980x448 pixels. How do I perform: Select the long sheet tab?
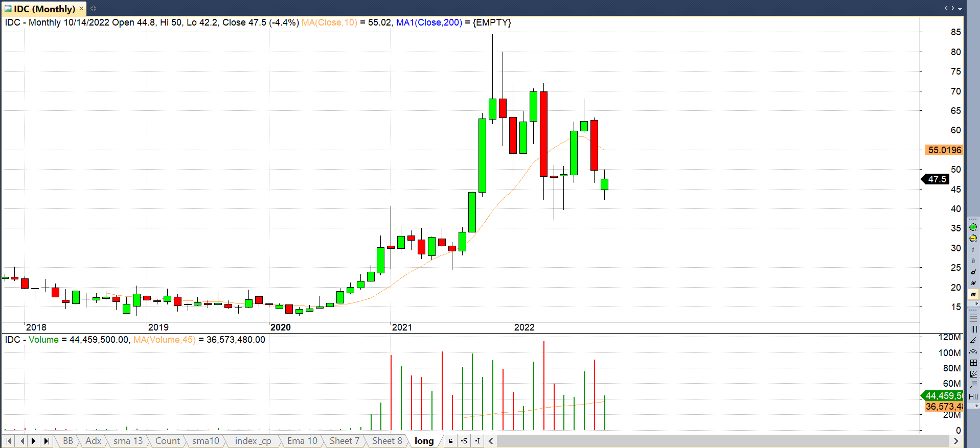(x=424, y=441)
